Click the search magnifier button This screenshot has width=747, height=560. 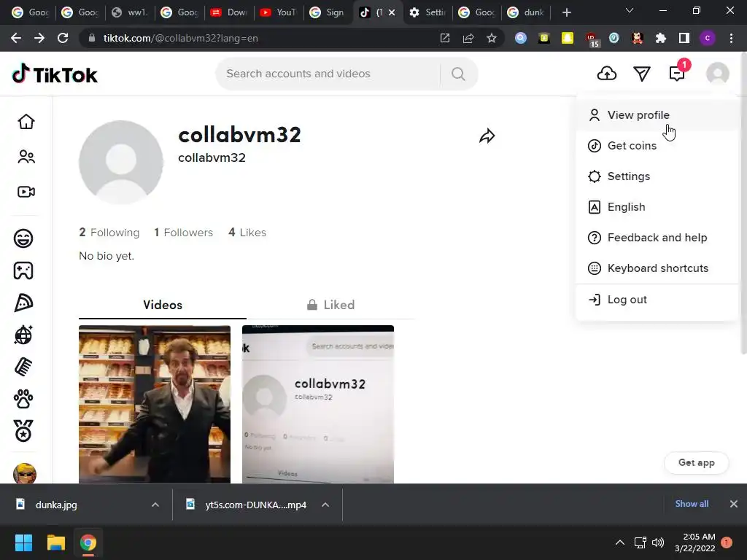[x=458, y=74]
